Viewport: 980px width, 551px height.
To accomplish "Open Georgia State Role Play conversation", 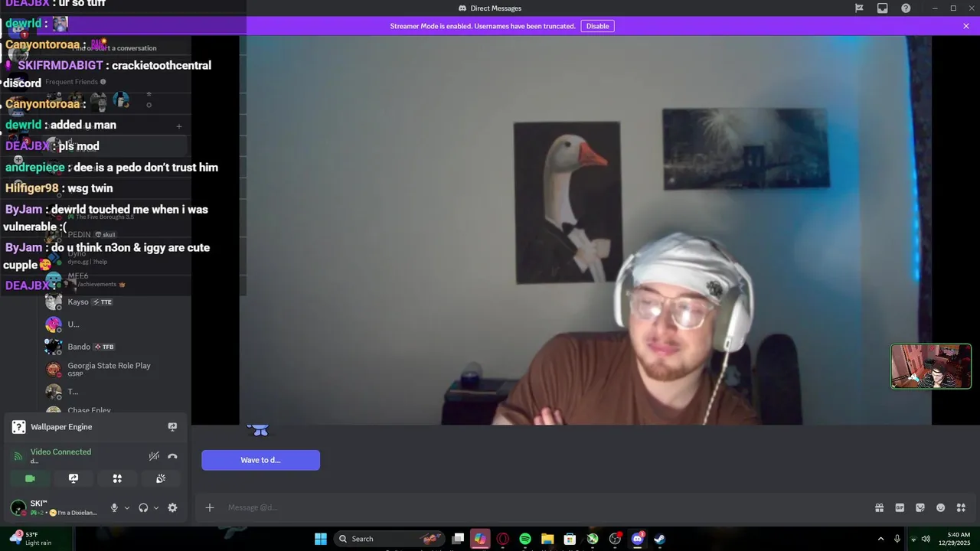I will [x=115, y=369].
